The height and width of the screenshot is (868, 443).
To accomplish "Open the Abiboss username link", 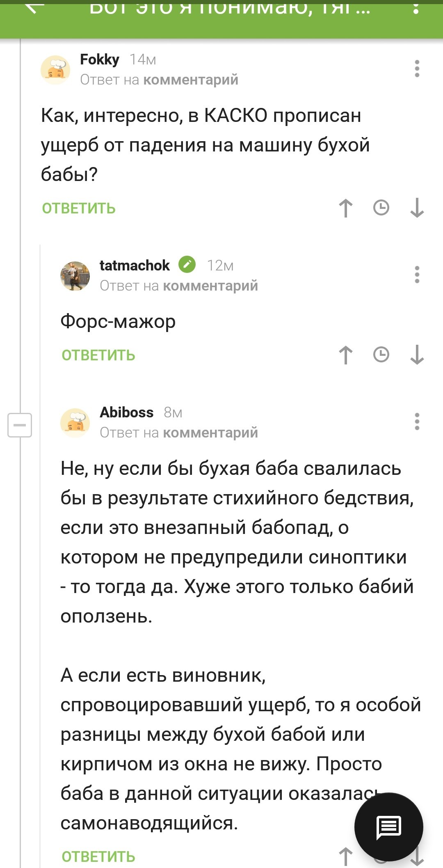I will 127,412.
